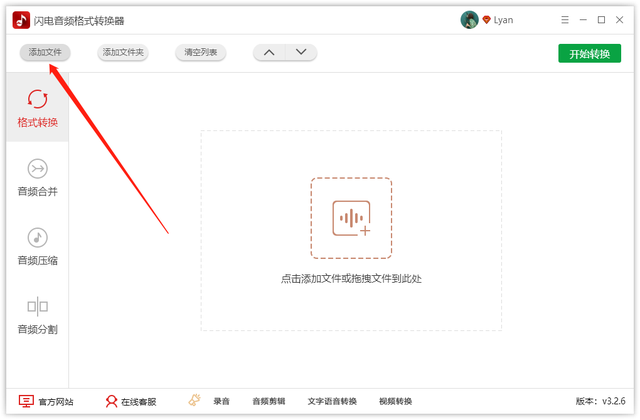
Task: Move item up with the up arrow
Action: pos(269,53)
